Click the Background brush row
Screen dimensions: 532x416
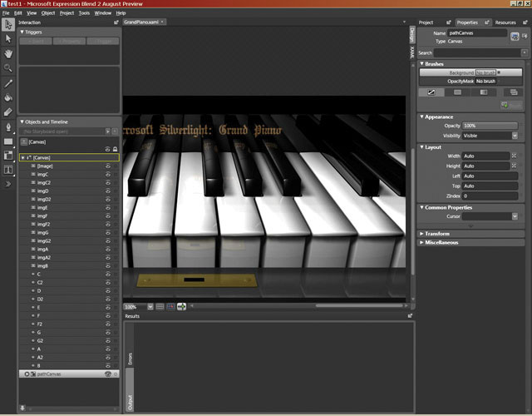tap(470, 72)
